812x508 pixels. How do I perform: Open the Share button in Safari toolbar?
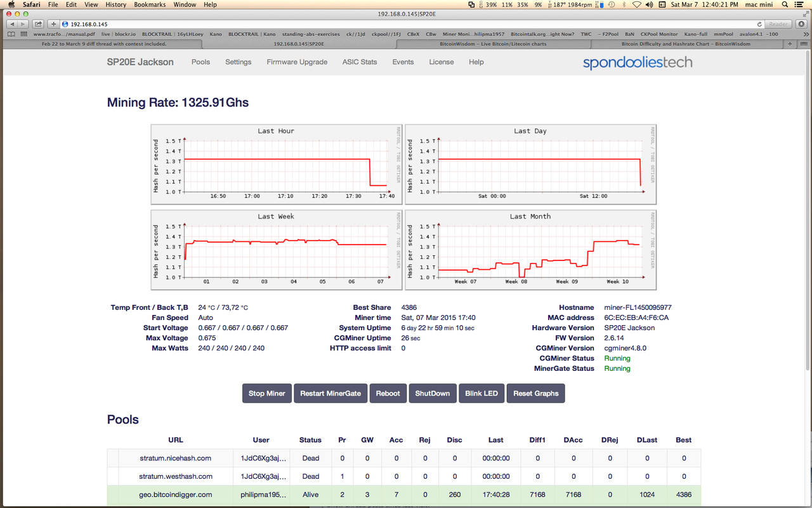click(39, 23)
